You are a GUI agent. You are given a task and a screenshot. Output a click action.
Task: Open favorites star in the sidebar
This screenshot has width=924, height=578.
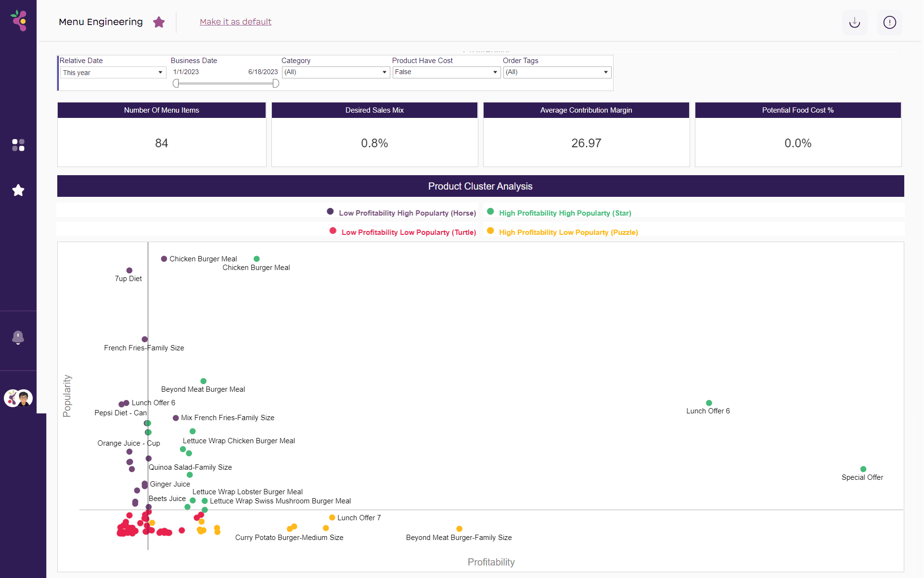click(18, 191)
